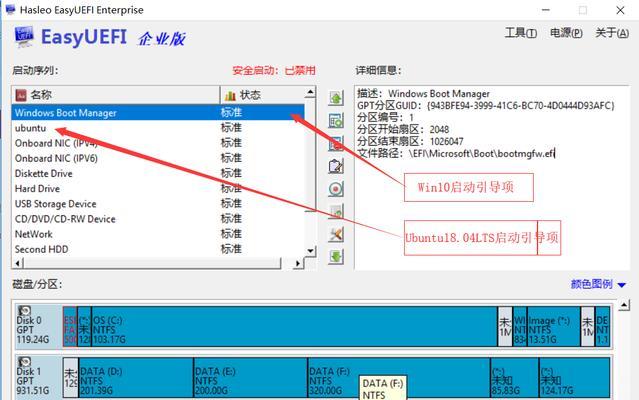
Task: Open the 电源(P) menu
Action: 566,33
